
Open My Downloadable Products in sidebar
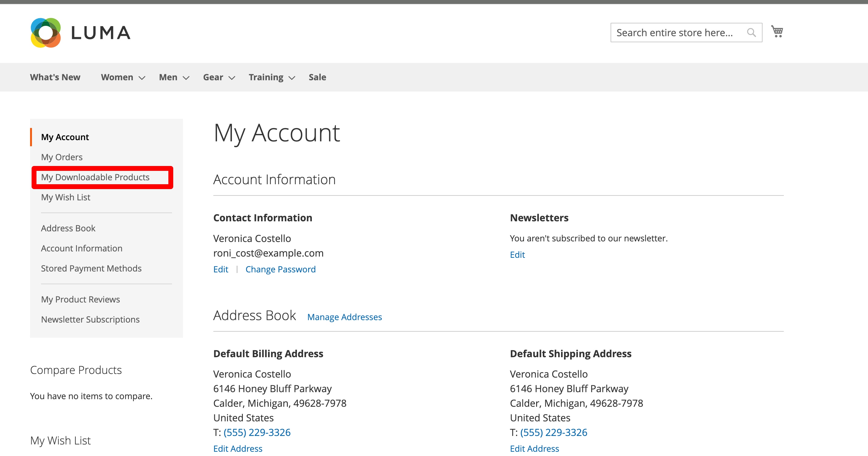(95, 177)
